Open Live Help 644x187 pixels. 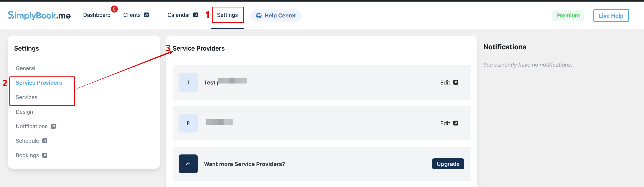coord(611,15)
